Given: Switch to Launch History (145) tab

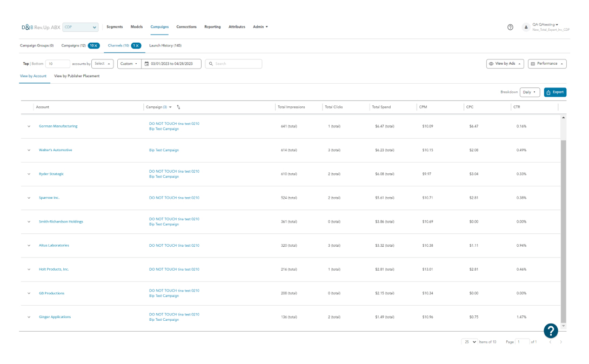Looking at the screenshot, I should [x=165, y=46].
